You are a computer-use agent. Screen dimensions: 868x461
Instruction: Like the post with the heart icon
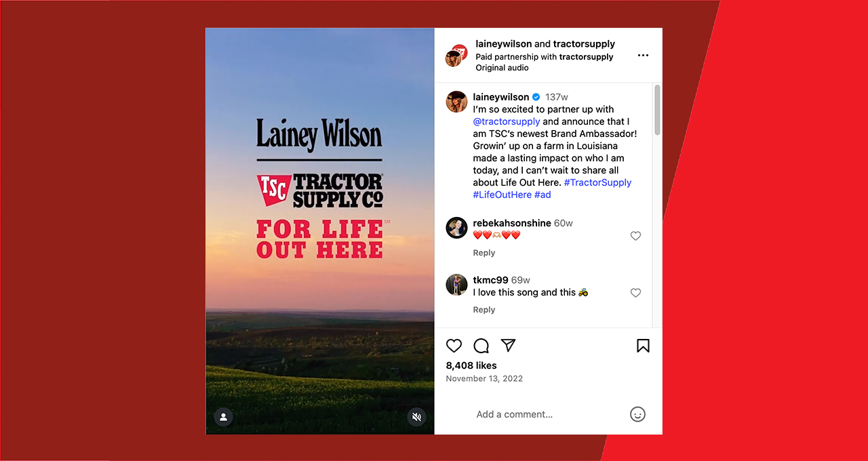454,346
